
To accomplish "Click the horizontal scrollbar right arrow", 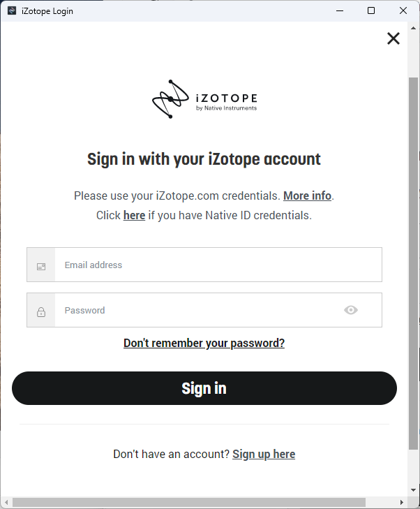I will 402,503.
